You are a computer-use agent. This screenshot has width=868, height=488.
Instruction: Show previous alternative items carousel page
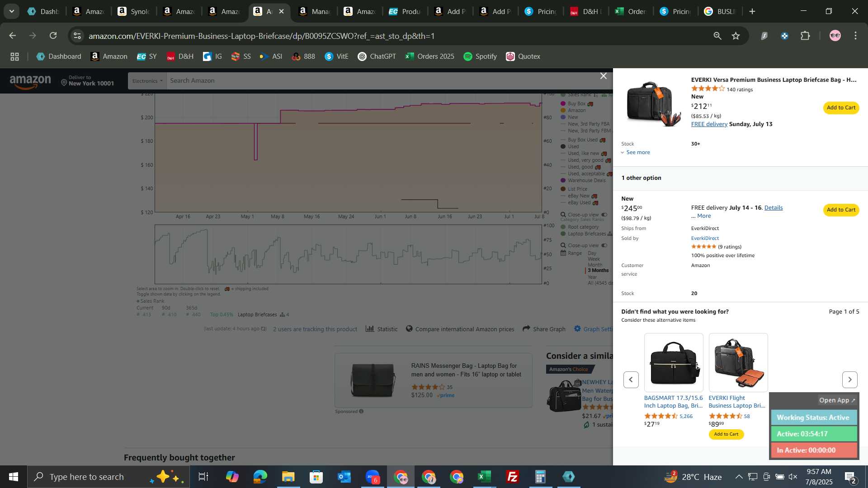[631, 380]
